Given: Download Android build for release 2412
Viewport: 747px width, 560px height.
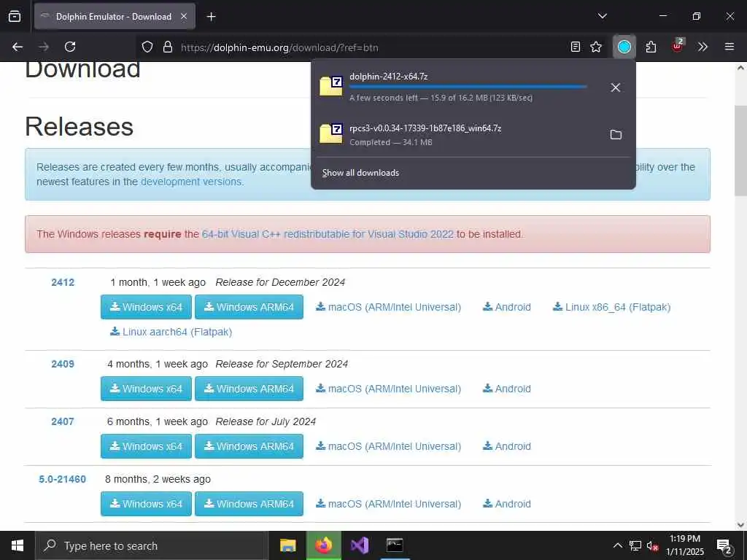Looking at the screenshot, I should click(507, 307).
